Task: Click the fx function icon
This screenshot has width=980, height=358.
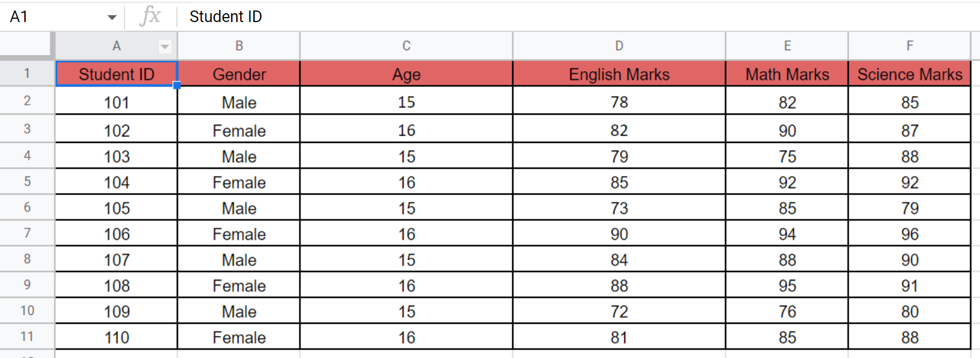Action: [x=150, y=16]
